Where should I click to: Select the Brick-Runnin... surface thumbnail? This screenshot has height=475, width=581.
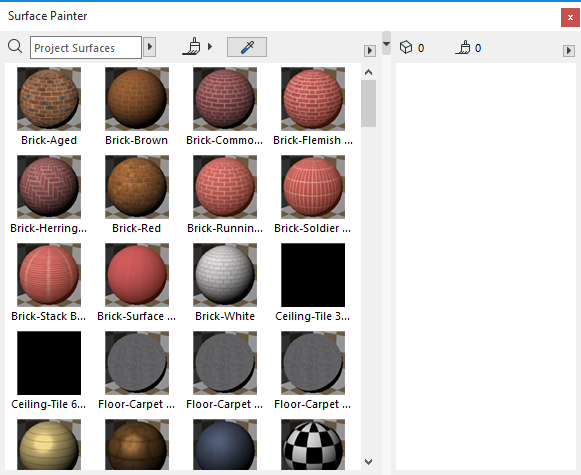pyautogui.click(x=225, y=187)
